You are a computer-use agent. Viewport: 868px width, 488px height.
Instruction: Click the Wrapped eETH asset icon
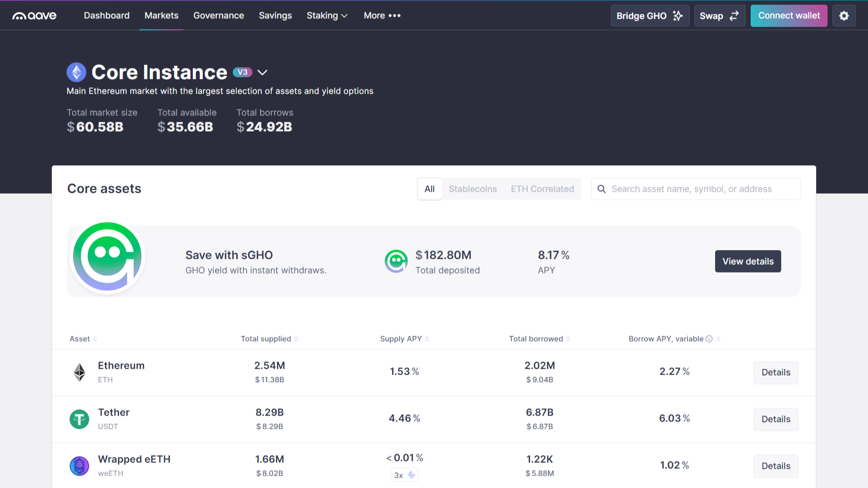point(79,466)
